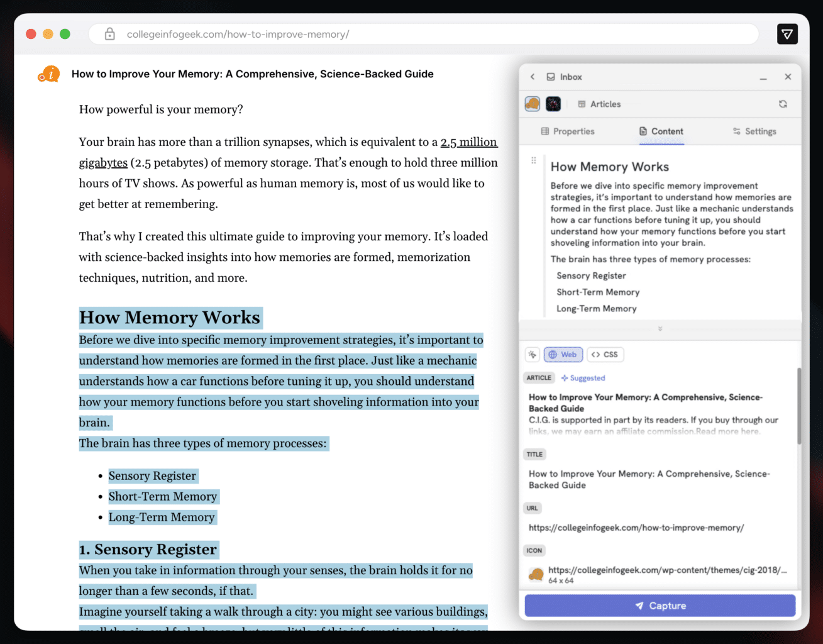
Task: Click the browser address bar URL
Action: pos(238,34)
